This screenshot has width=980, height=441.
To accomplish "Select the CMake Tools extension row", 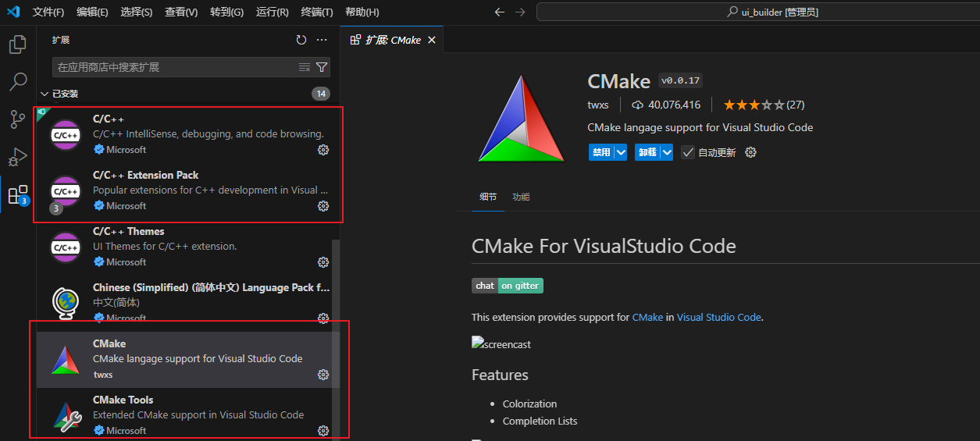I will (x=189, y=415).
